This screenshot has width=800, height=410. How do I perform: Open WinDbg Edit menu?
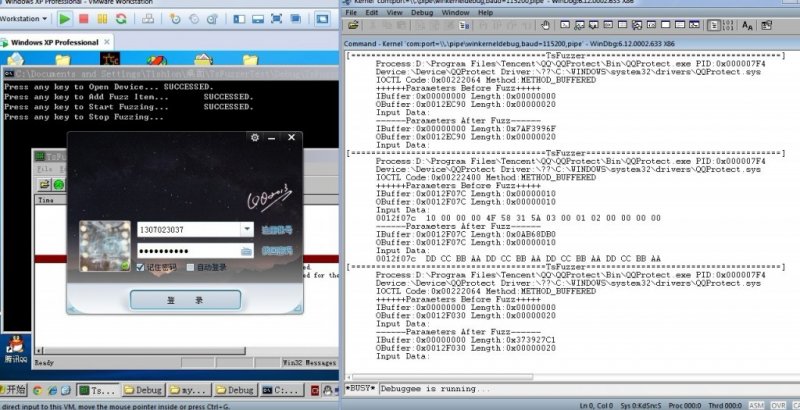point(371,12)
